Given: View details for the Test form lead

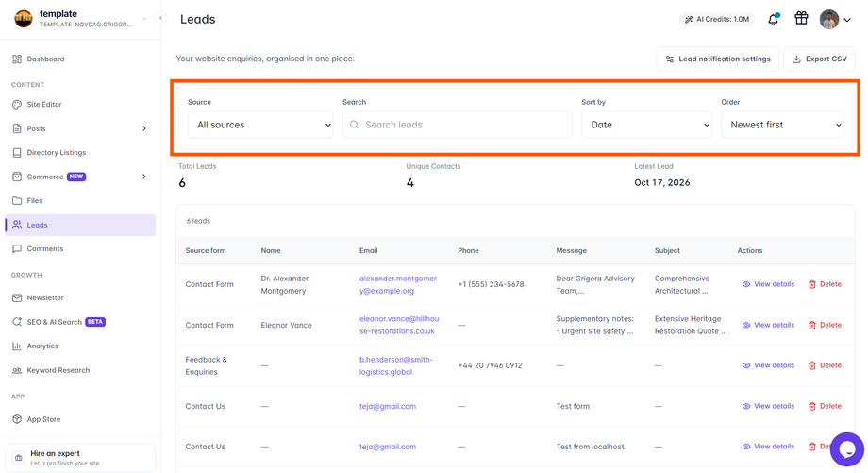Looking at the screenshot, I should (x=768, y=406).
